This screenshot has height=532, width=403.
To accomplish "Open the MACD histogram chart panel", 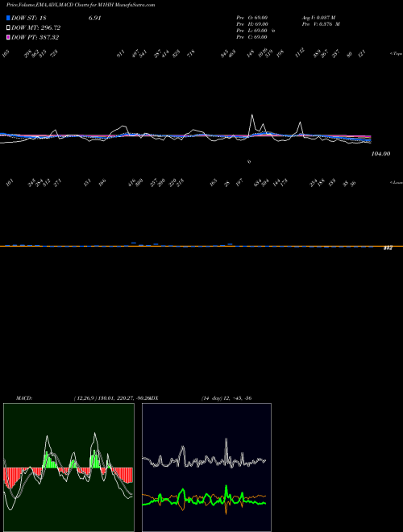I will [x=69, y=468].
